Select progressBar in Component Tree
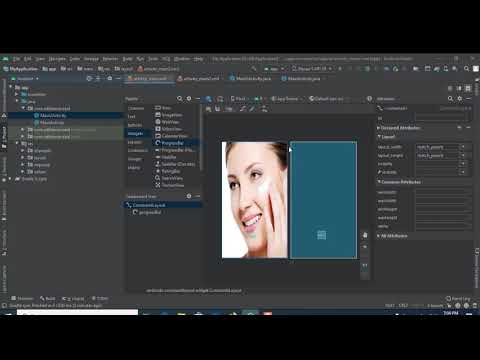 click(147, 212)
